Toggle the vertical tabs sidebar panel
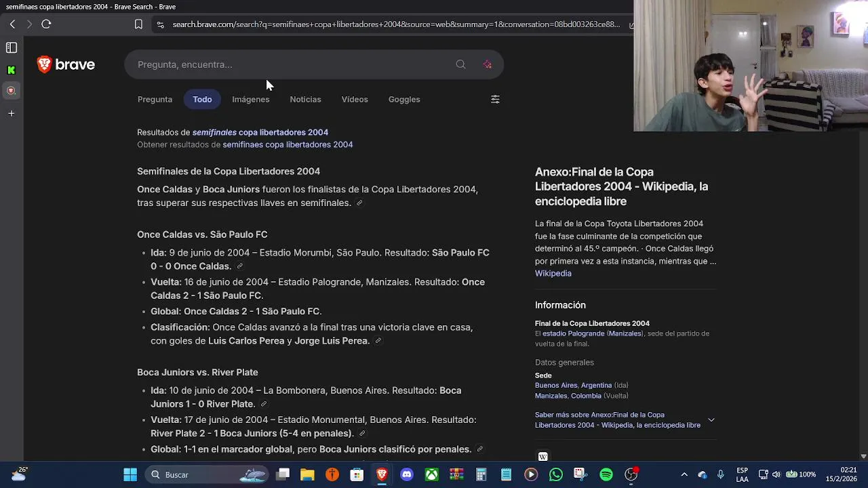The image size is (868, 488). pyautogui.click(x=12, y=47)
